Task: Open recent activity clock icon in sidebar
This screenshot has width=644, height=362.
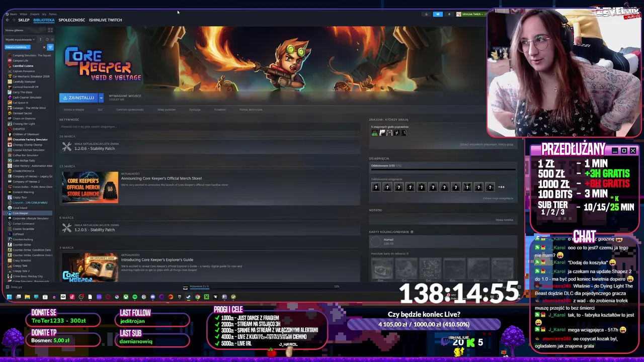Action: coord(47,39)
